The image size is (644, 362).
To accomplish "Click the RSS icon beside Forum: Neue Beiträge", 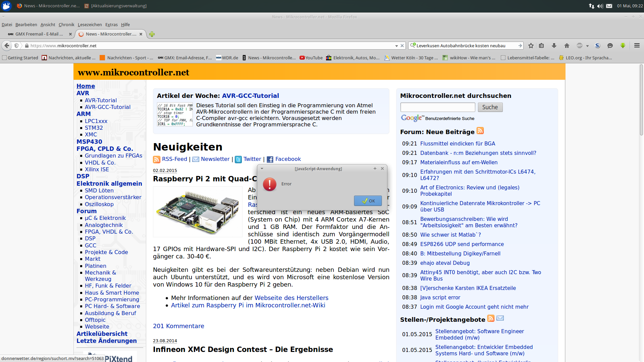I will (480, 131).
